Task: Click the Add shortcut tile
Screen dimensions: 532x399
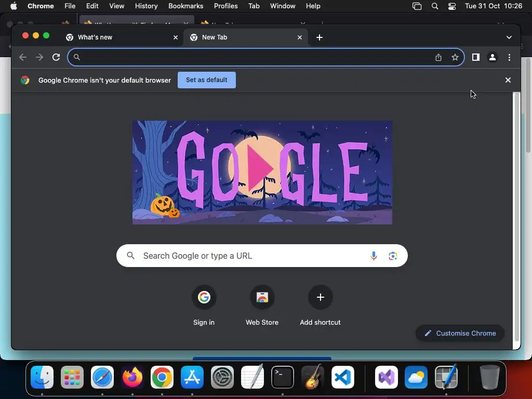Action: tap(320, 306)
